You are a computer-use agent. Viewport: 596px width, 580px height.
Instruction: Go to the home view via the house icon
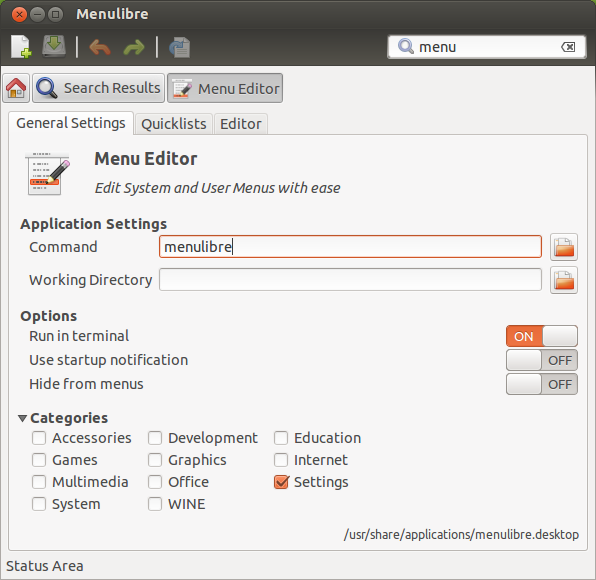pyautogui.click(x=16, y=88)
